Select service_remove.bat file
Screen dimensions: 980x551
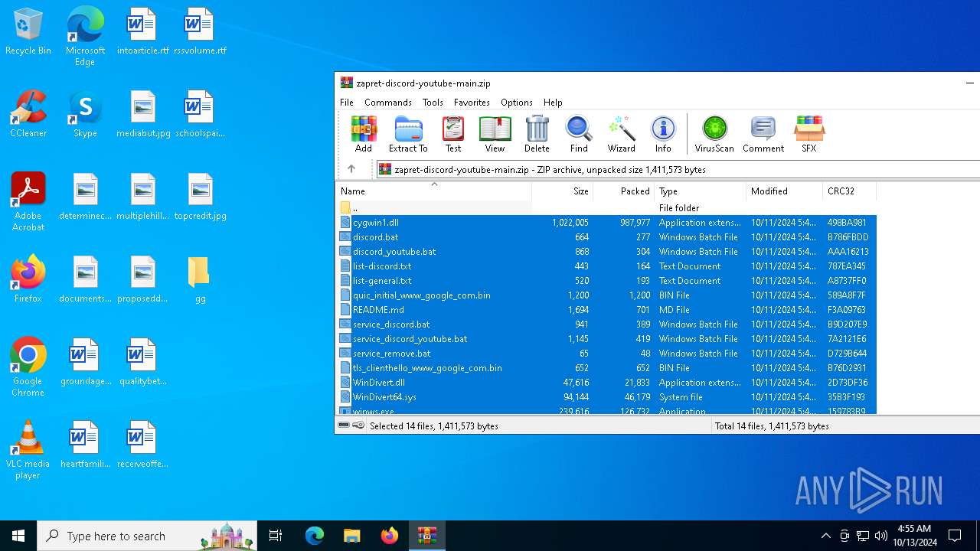pyautogui.click(x=606, y=353)
